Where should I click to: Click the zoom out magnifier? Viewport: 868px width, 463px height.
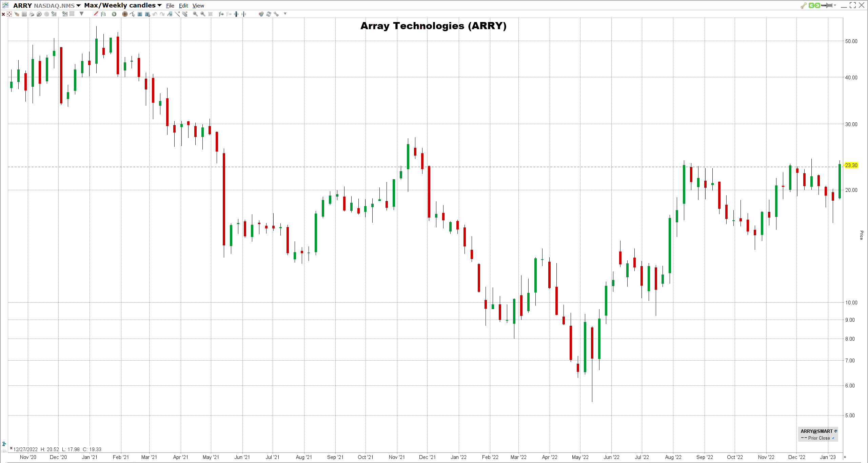(x=203, y=14)
